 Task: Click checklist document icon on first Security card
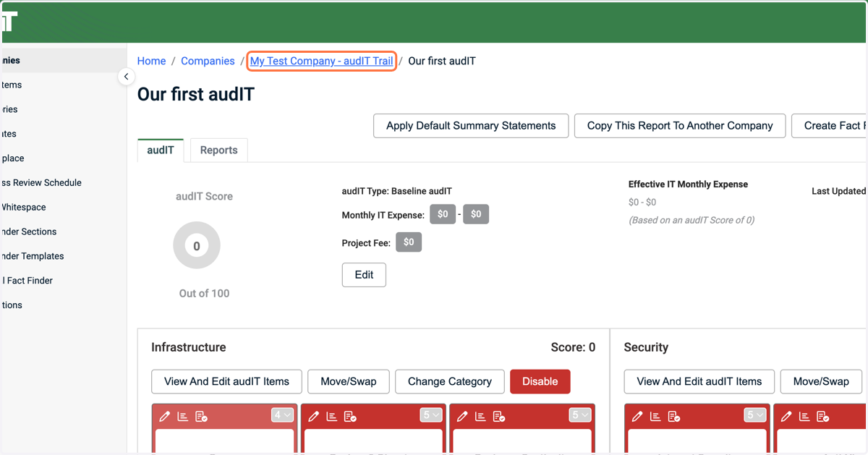click(x=674, y=416)
